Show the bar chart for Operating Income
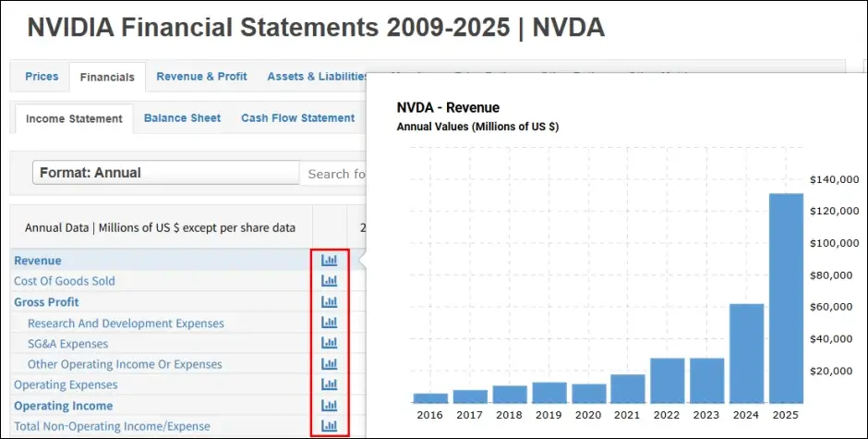 tap(330, 405)
